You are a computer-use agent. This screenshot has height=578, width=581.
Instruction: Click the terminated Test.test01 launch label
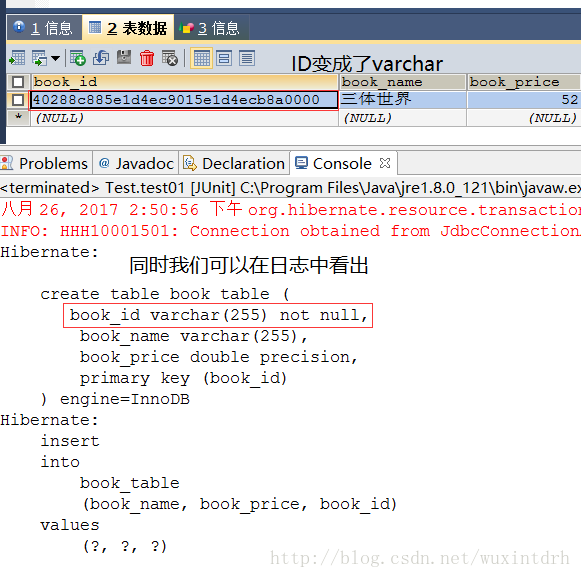pyautogui.click(x=290, y=188)
